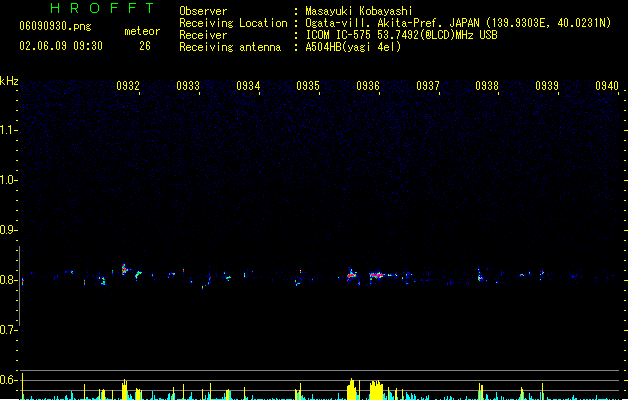Click the Receiver field label
Screen dimensions: 629x400
tap(203, 35)
